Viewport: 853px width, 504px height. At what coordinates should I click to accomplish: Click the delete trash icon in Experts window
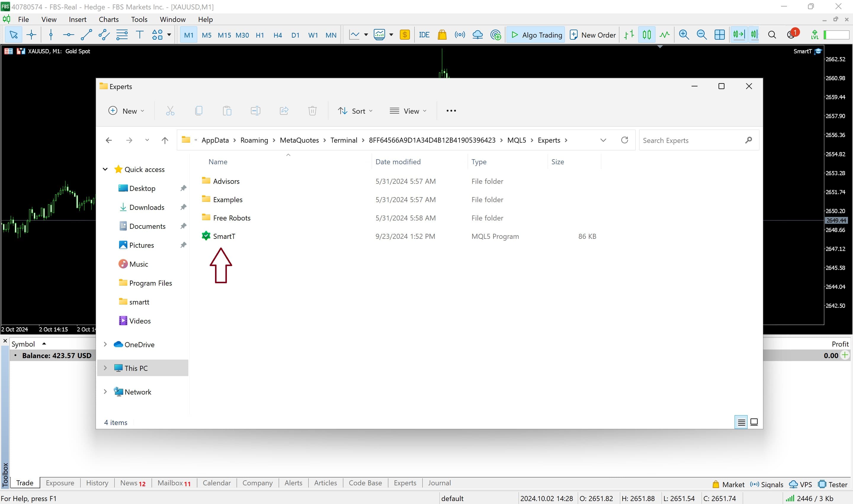pyautogui.click(x=312, y=111)
